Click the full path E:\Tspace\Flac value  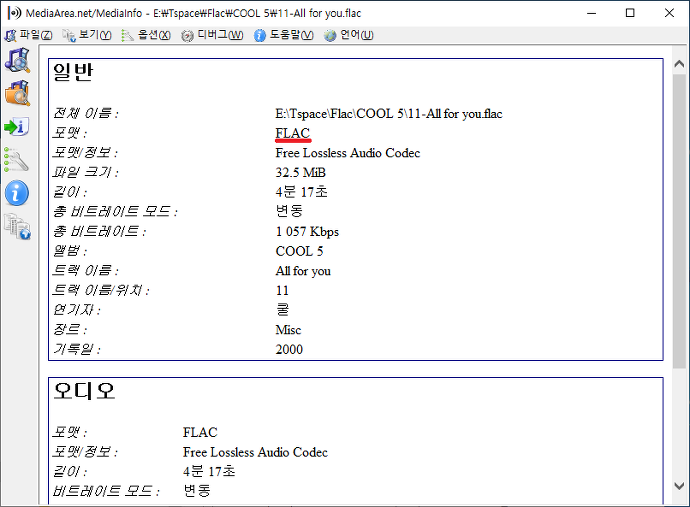point(389,114)
